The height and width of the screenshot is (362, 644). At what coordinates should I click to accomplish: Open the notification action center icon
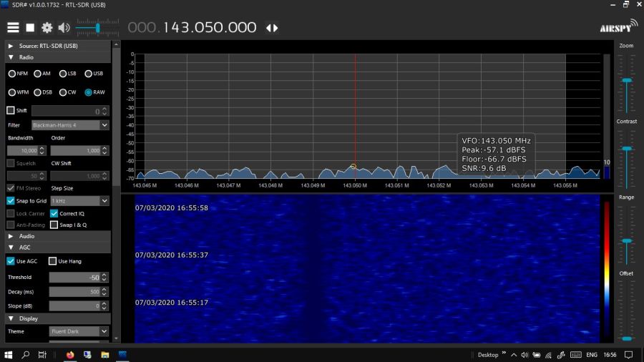coord(629,355)
